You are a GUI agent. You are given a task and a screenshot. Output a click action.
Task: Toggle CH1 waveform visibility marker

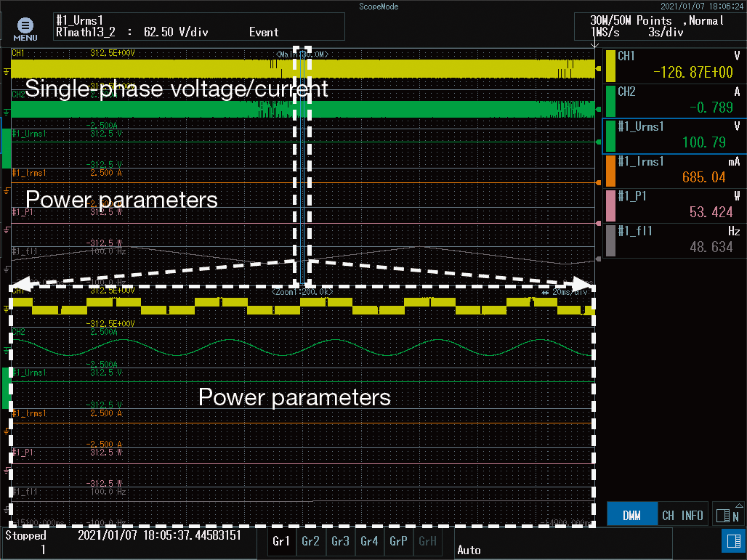[6, 69]
